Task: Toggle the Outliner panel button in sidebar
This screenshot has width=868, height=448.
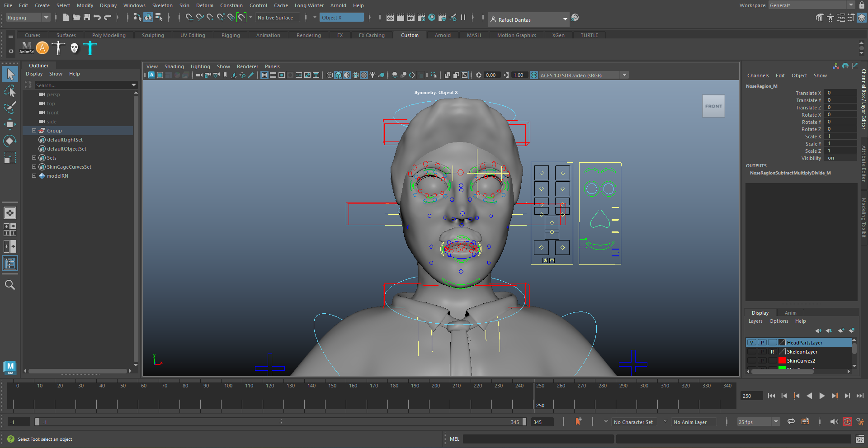Action: (x=9, y=263)
